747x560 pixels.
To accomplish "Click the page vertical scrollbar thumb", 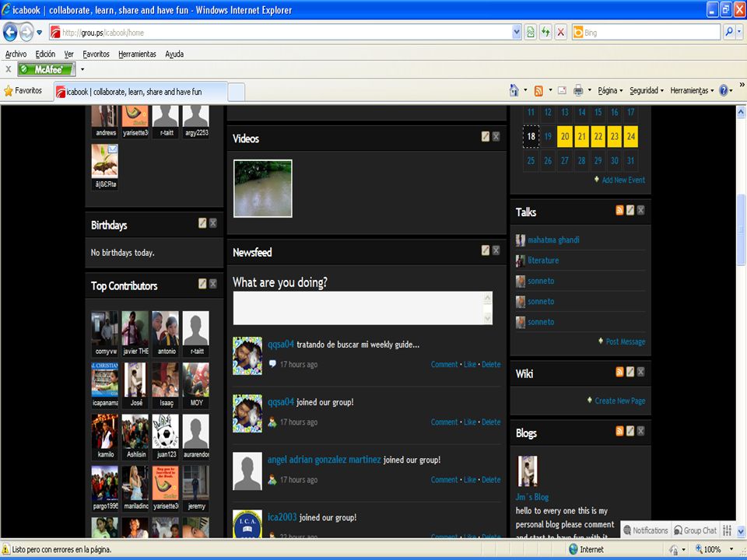I will pyautogui.click(x=741, y=231).
